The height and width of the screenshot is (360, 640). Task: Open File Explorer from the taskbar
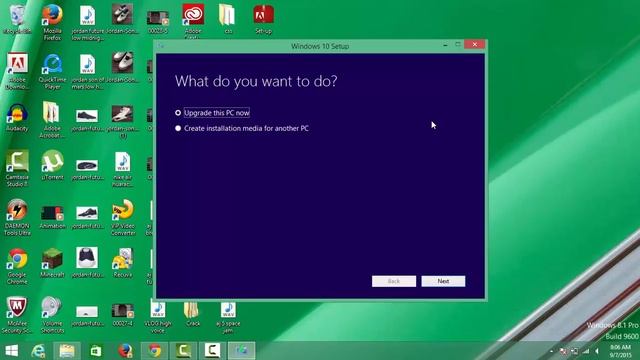pyautogui.click(x=67, y=351)
